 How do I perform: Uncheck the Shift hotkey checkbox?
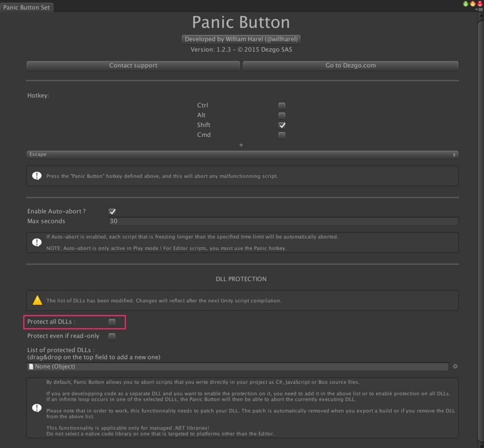(x=282, y=125)
